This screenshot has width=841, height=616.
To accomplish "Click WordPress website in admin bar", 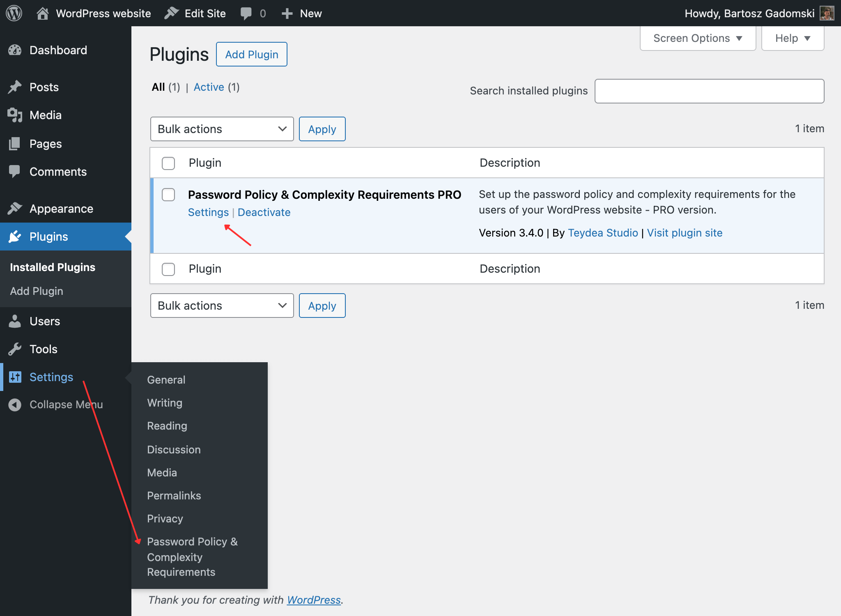I will tap(103, 14).
